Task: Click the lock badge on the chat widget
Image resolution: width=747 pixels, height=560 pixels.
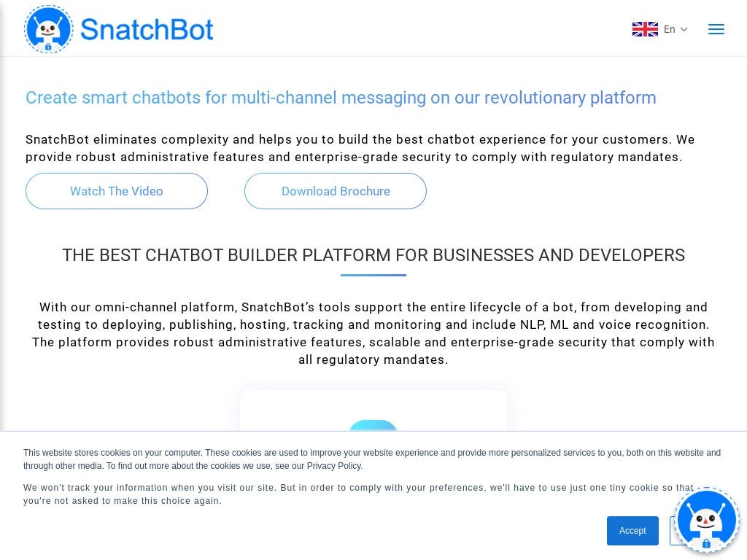Action: (x=706, y=542)
